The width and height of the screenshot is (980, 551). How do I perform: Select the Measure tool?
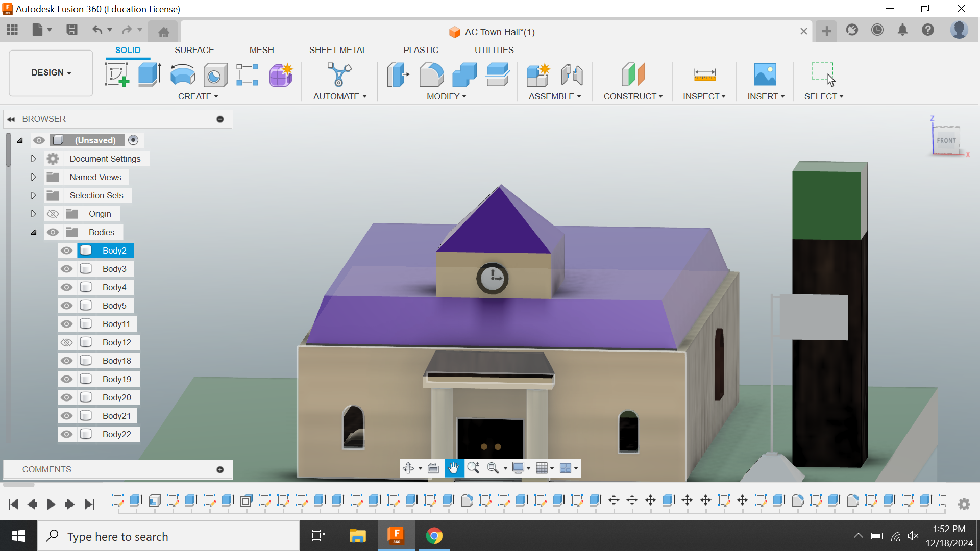click(x=704, y=74)
